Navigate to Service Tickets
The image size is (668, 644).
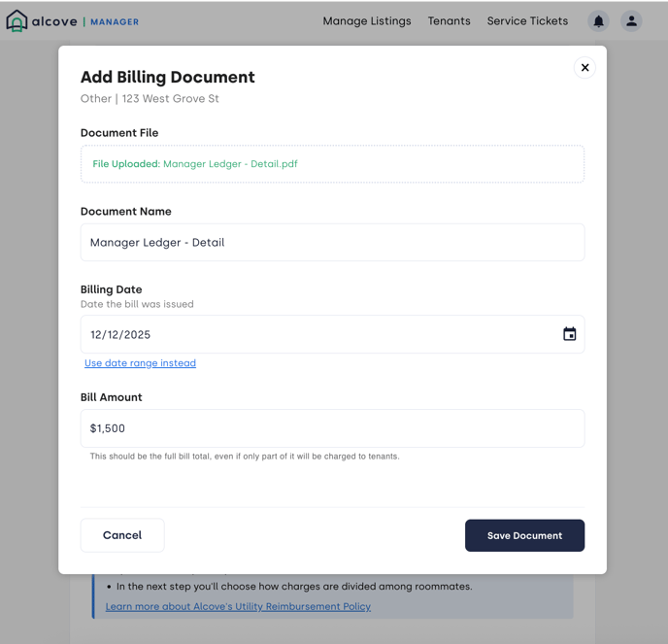pyautogui.click(x=527, y=21)
